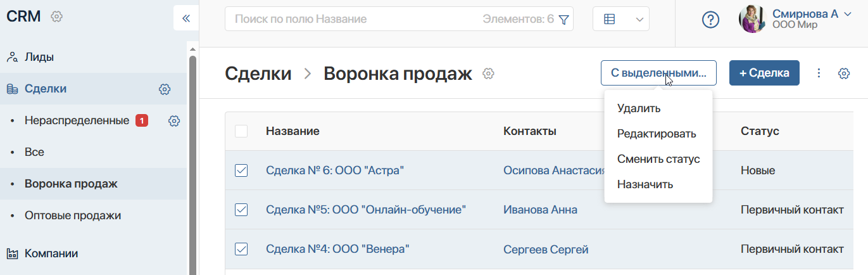Image resolution: width=868 pixels, height=275 pixels.
Task: Open the table settings gear at the far right
Action: (843, 74)
